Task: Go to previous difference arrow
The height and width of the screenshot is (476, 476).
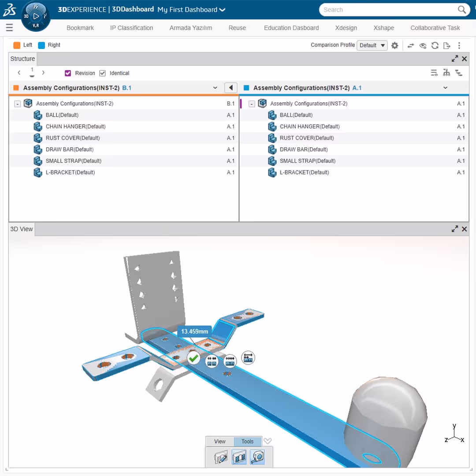Action: coord(19,73)
